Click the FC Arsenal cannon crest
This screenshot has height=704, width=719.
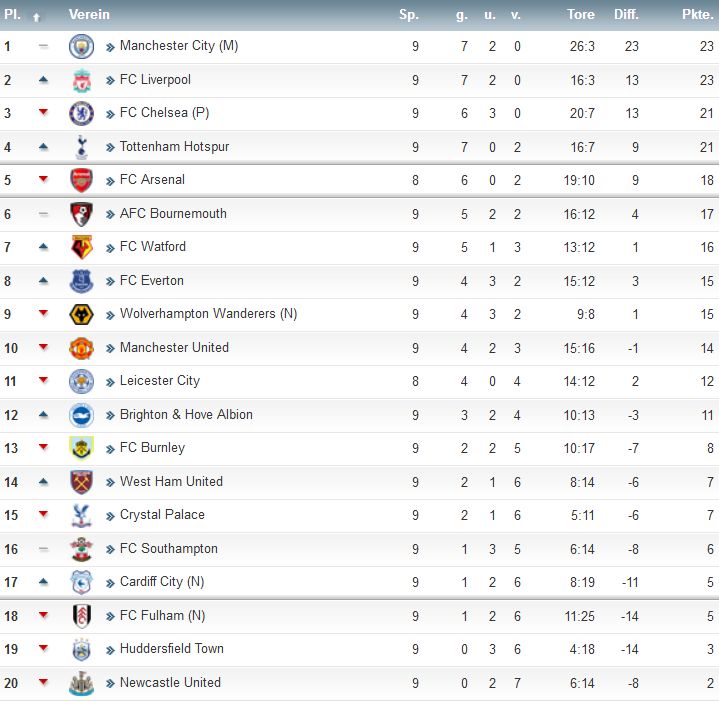[81, 180]
